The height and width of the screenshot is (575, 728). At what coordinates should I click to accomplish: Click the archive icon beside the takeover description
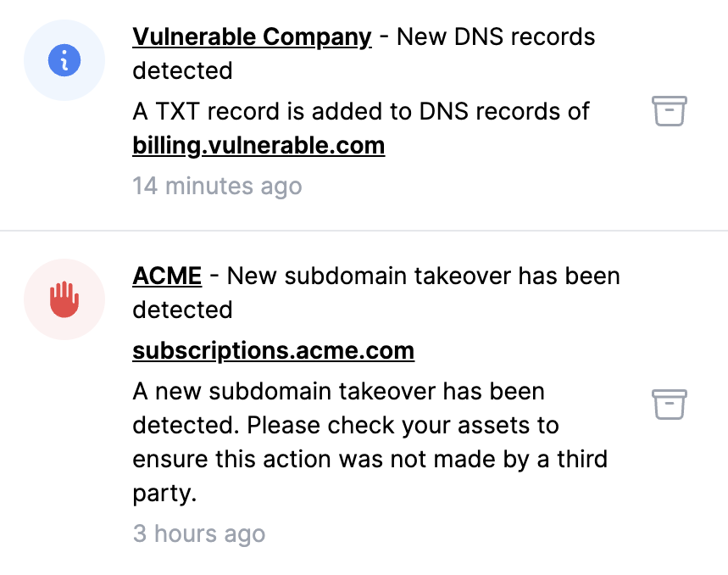pos(669,405)
